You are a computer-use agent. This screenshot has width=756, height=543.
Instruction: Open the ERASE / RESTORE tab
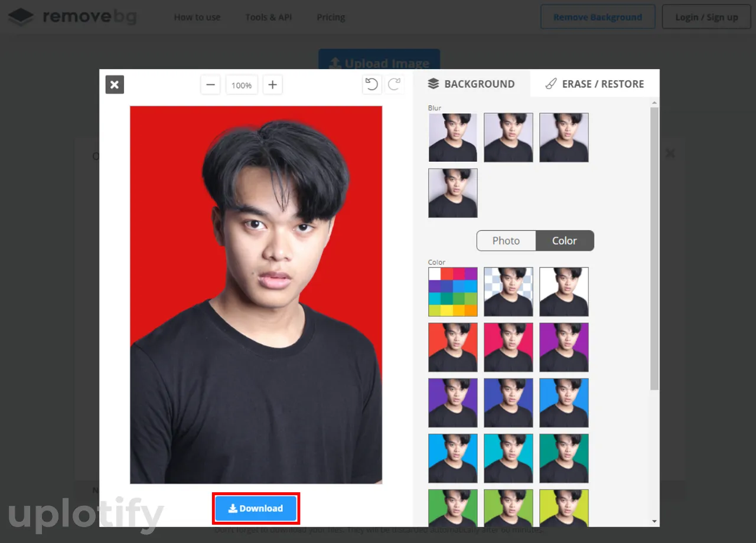tap(594, 84)
